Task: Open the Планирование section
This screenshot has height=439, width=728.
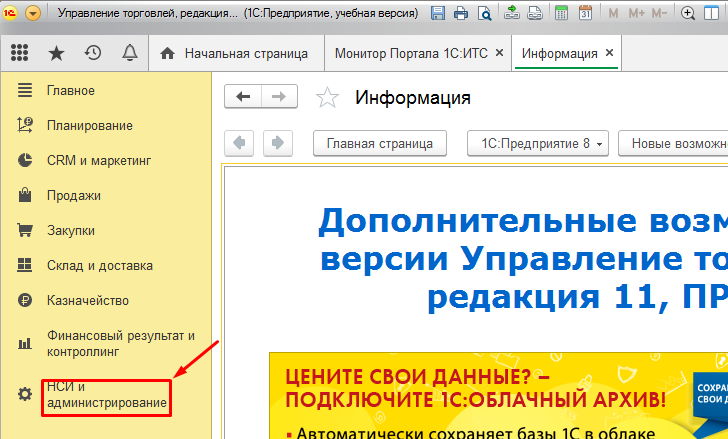Action: tap(90, 125)
